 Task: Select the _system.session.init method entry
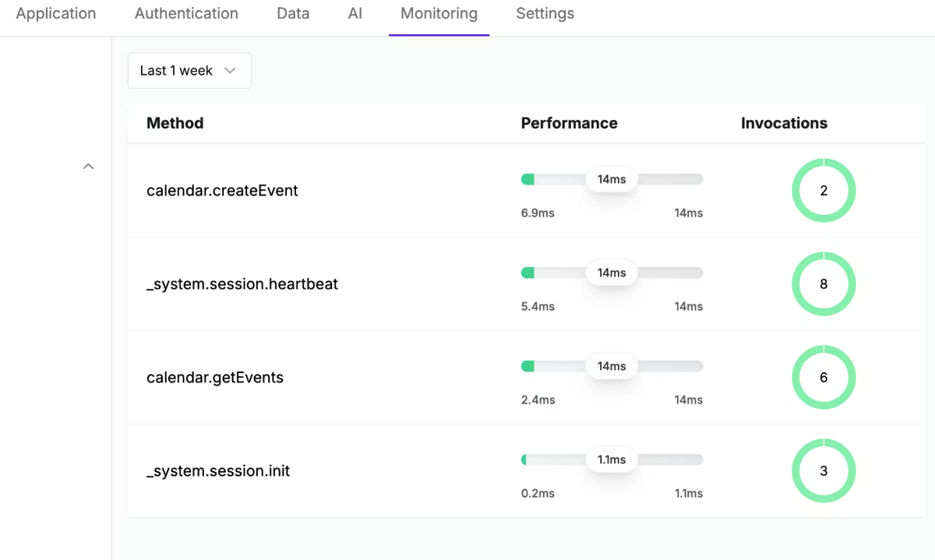[218, 471]
